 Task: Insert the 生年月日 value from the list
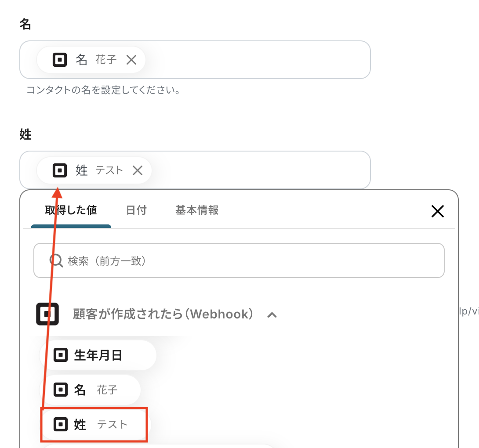(98, 355)
